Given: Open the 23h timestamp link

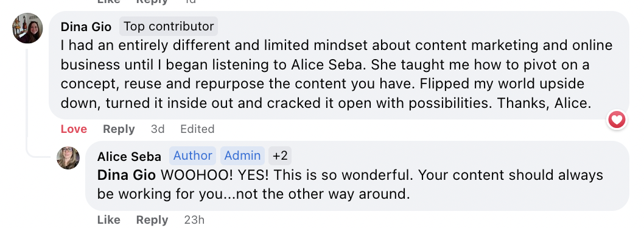Looking at the screenshot, I should 194,220.
